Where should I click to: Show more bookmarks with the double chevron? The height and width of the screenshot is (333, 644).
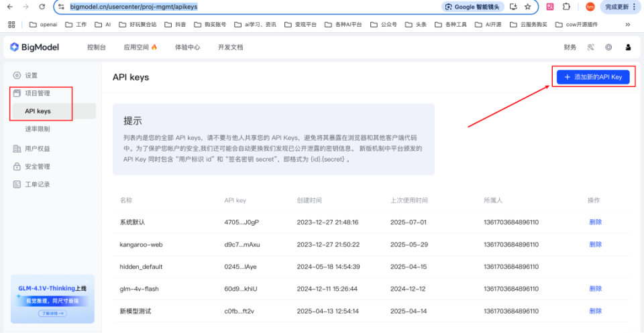pos(628,25)
